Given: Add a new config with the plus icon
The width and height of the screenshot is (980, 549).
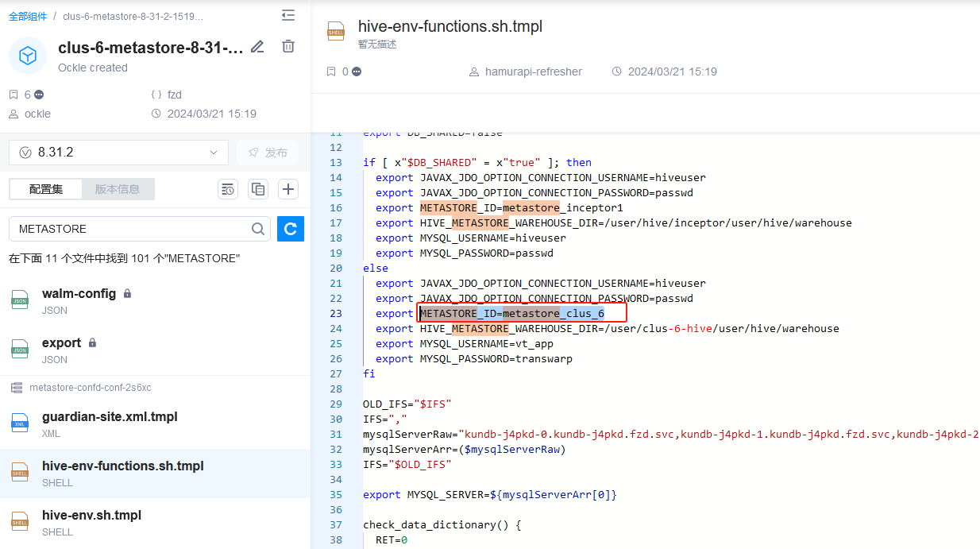Looking at the screenshot, I should pyautogui.click(x=288, y=189).
